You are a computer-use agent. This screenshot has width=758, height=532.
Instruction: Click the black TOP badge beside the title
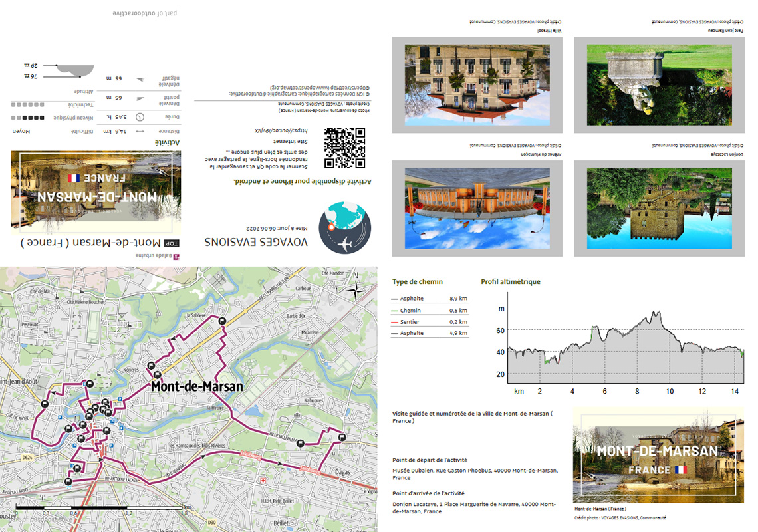pyautogui.click(x=172, y=243)
